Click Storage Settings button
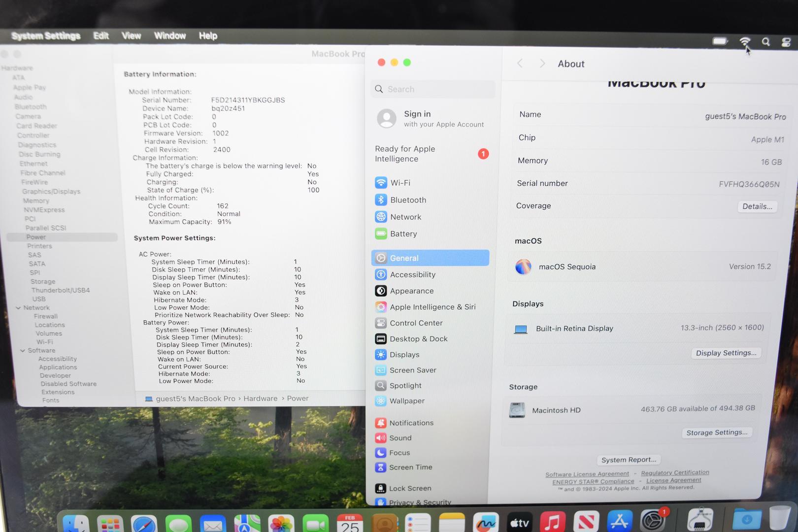 pyautogui.click(x=717, y=432)
